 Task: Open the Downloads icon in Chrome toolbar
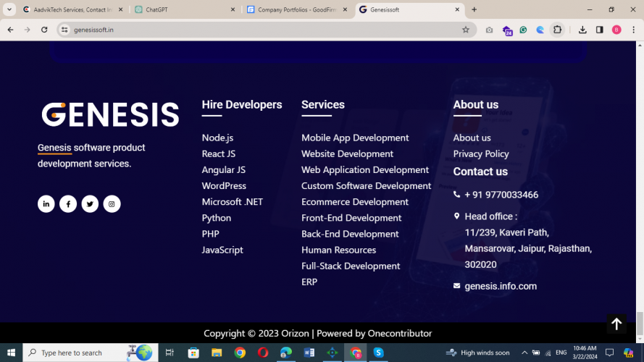pyautogui.click(x=582, y=30)
